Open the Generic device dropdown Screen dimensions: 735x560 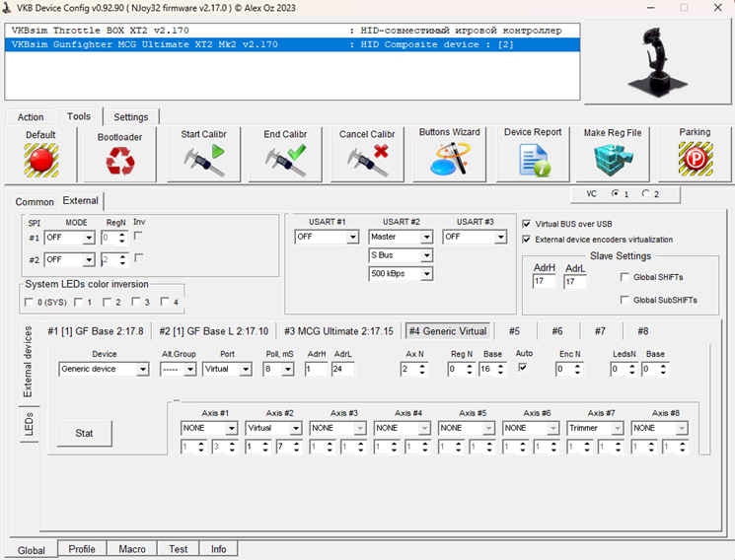click(x=143, y=370)
